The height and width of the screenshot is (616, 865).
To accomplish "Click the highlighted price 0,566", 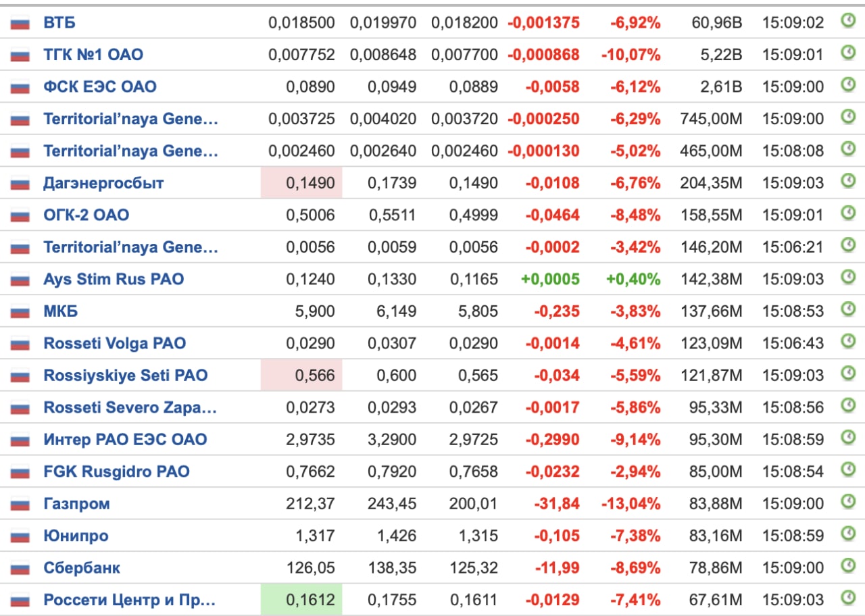I will [x=301, y=376].
